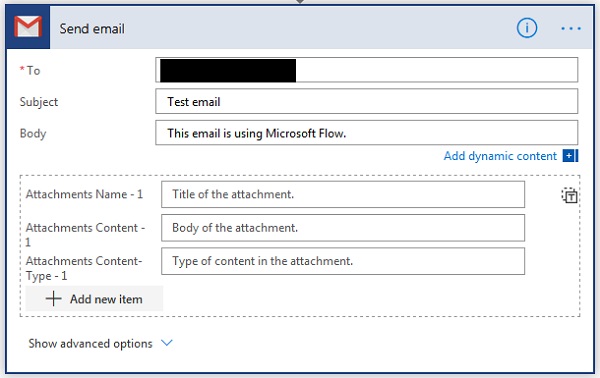Click the To recipient field
600x378 pixels.
pyautogui.click(x=367, y=70)
